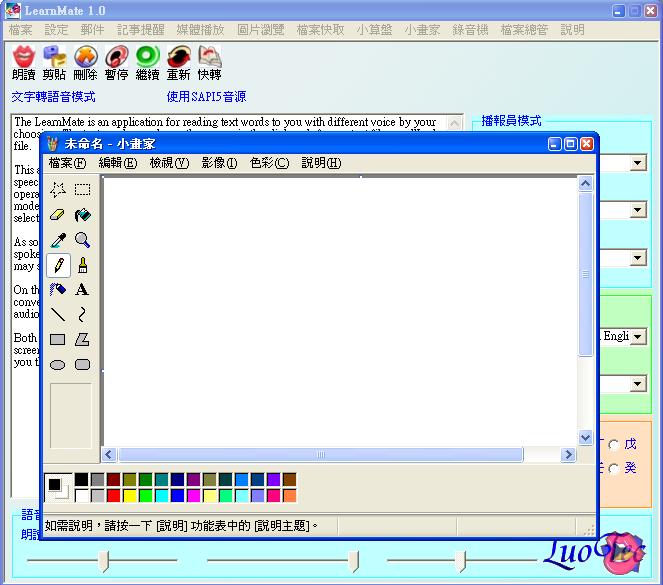Pick the yellow color swatch
The height and width of the screenshot is (585, 663).
pyautogui.click(x=130, y=495)
